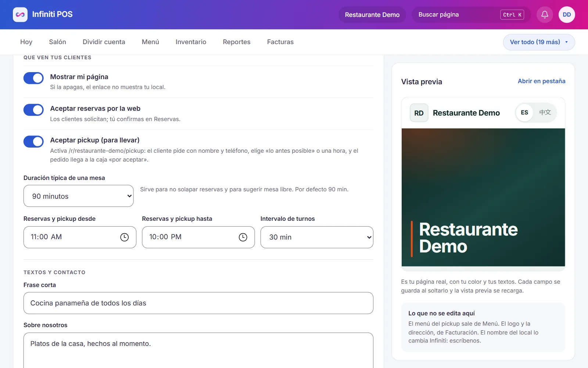Go to the Hoy tab
Image resolution: width=588 pixels, height=368 pixels.
coord(26,42)
